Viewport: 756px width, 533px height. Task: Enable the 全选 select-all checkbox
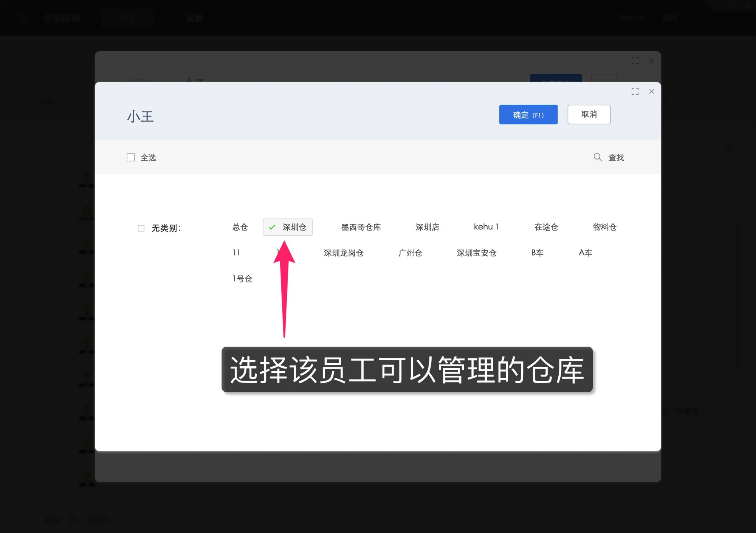point(131,157)
